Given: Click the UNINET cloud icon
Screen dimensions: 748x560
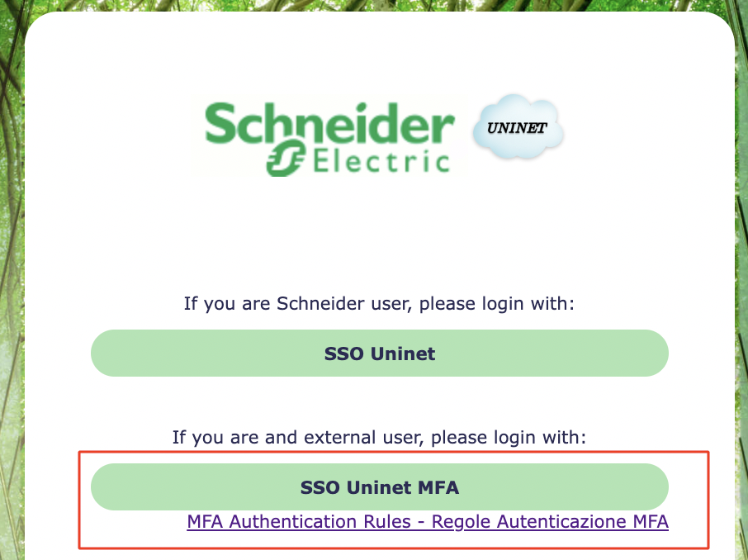Looking at the screenshot, I should [518, 130].
